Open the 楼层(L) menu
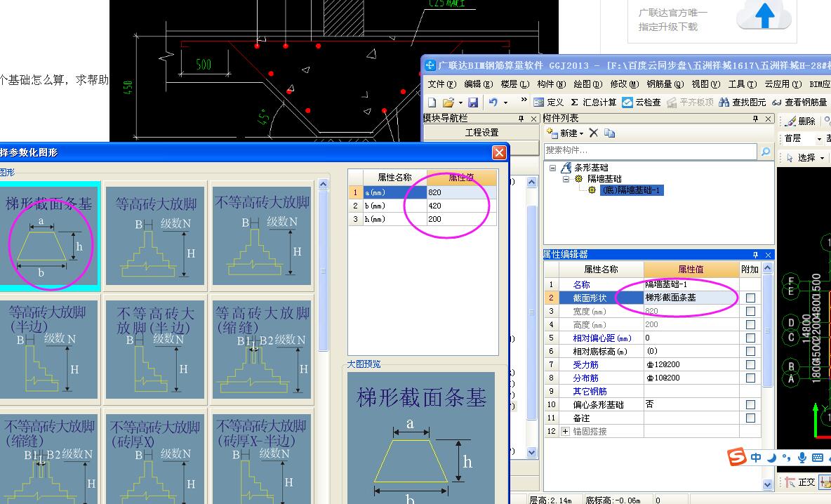Image resolution: width=831 pixels, height=504 pixels. coord(515,84)
